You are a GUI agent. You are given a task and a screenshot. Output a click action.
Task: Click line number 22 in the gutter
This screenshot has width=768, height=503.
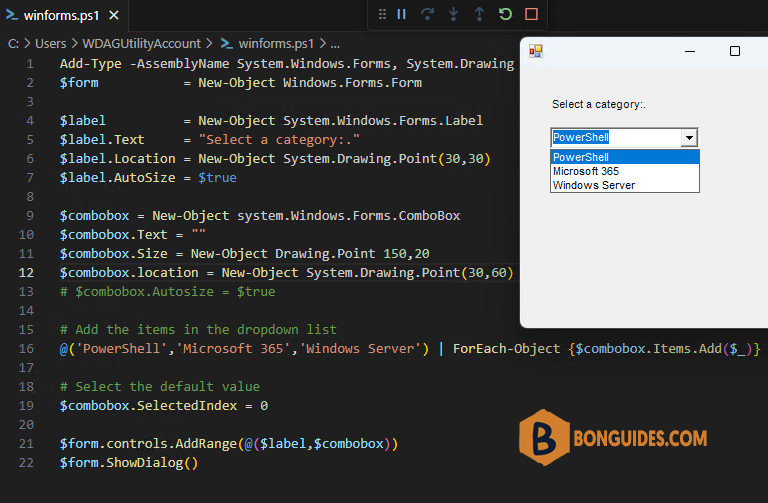coord(26,462)
